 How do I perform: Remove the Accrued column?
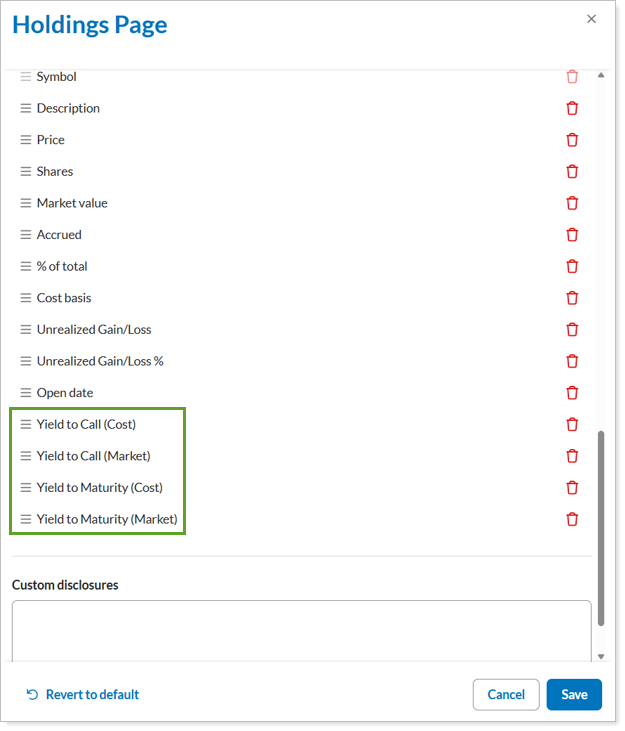pos(572,235)
